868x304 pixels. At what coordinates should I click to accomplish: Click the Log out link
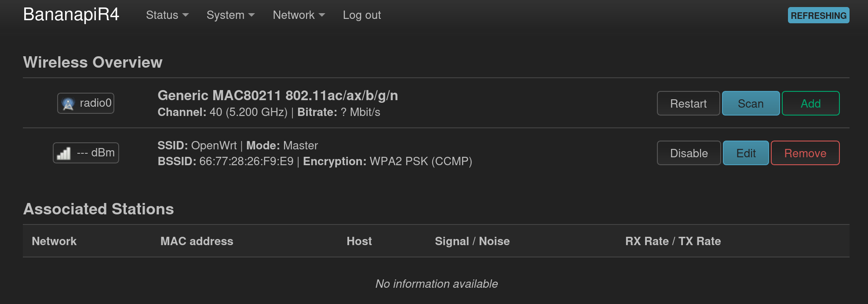pos(362,15)
